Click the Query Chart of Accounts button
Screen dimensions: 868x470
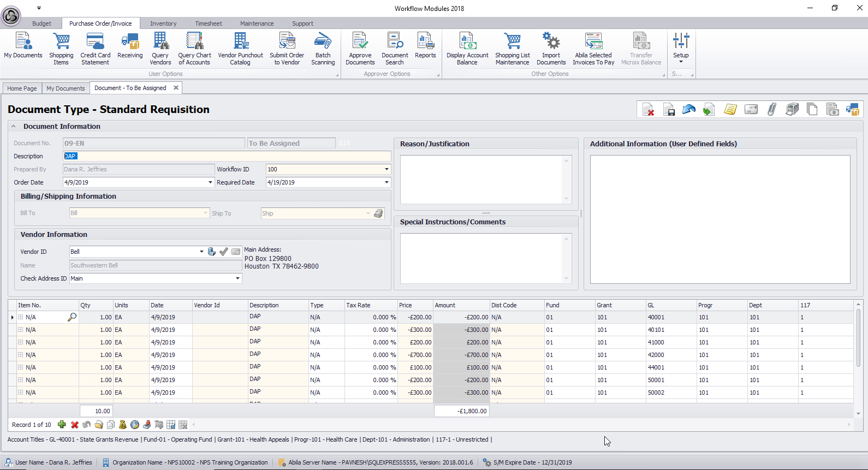[x=194, y=49]
